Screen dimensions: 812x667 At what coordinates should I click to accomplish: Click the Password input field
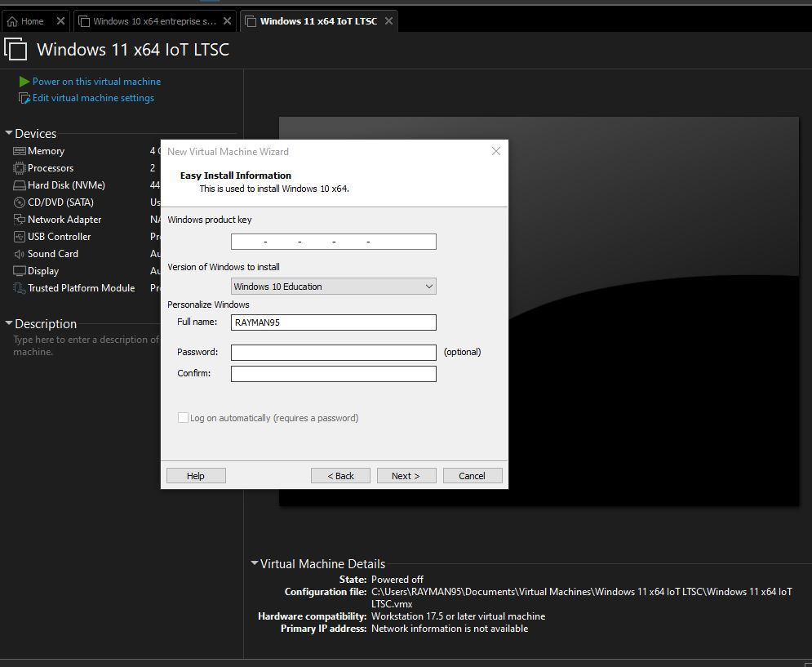(x=333, y=353)
